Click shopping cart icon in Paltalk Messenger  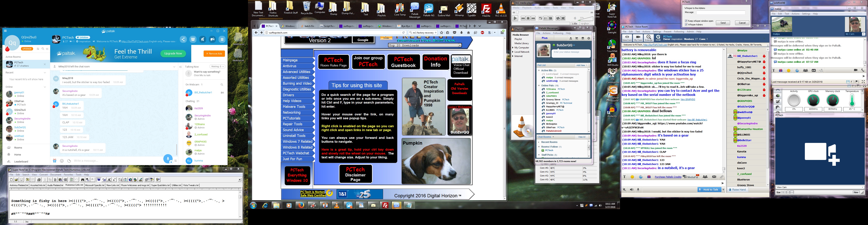pos(577,38)
